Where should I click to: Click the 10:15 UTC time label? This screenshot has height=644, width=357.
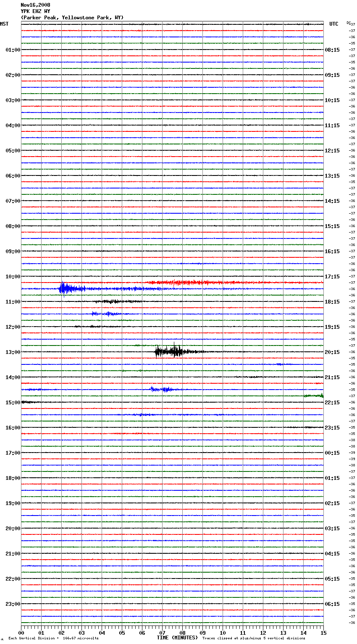pyautogui.click(x=332, y=100)
